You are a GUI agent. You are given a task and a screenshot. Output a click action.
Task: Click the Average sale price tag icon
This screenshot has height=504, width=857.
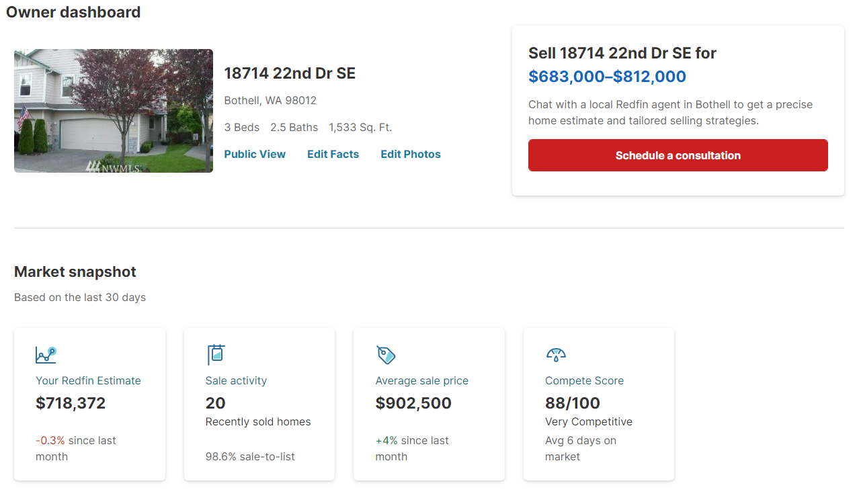(386, 355)
